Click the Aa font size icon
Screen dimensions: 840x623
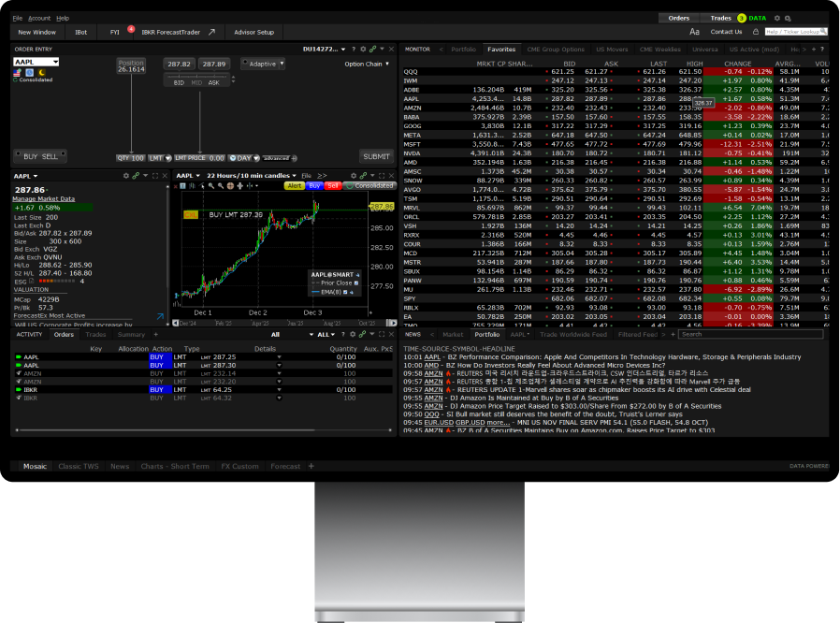[x=694, y=32]
